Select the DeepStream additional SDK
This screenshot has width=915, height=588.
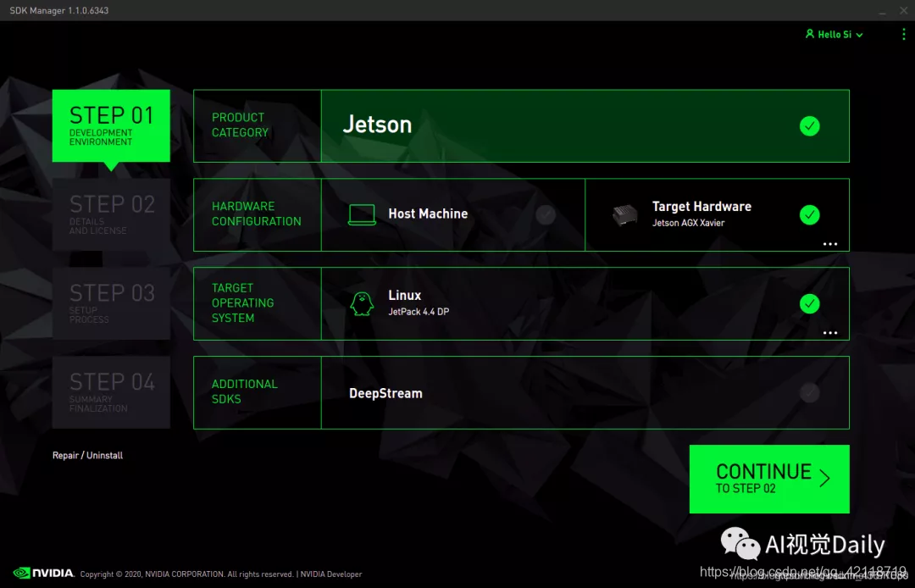coord(585,392)
